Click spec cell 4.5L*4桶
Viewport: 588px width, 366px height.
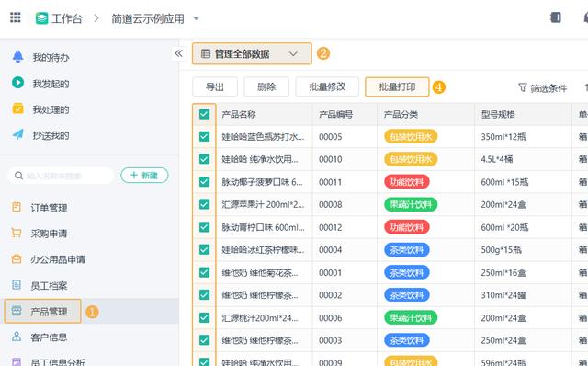coord(497,159)
